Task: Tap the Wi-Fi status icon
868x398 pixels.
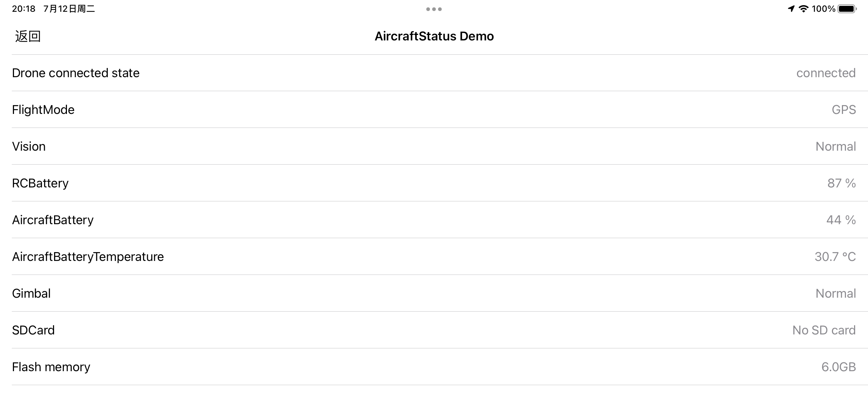Action: pos(804,9)
